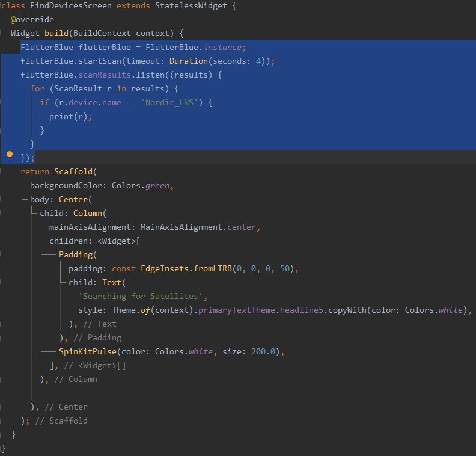Click the '200.0' size value
Viewport: 476px width, 456px height.
pos(263,352)
